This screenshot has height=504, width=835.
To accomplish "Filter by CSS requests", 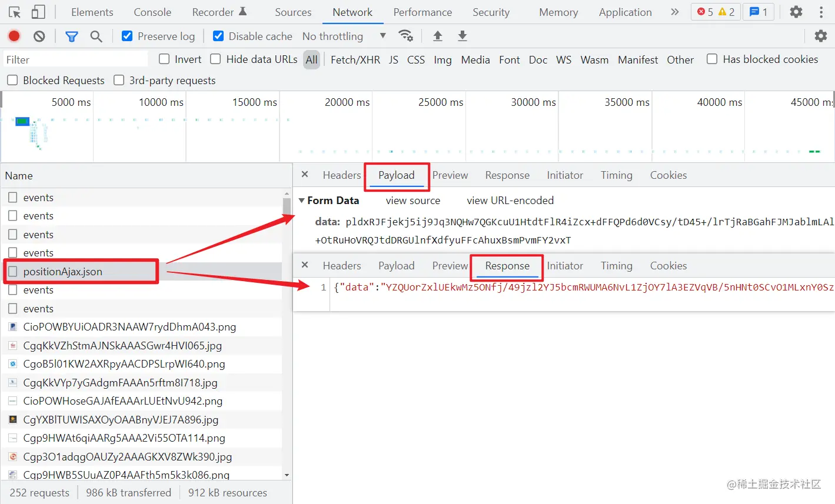I will point(416,59).
